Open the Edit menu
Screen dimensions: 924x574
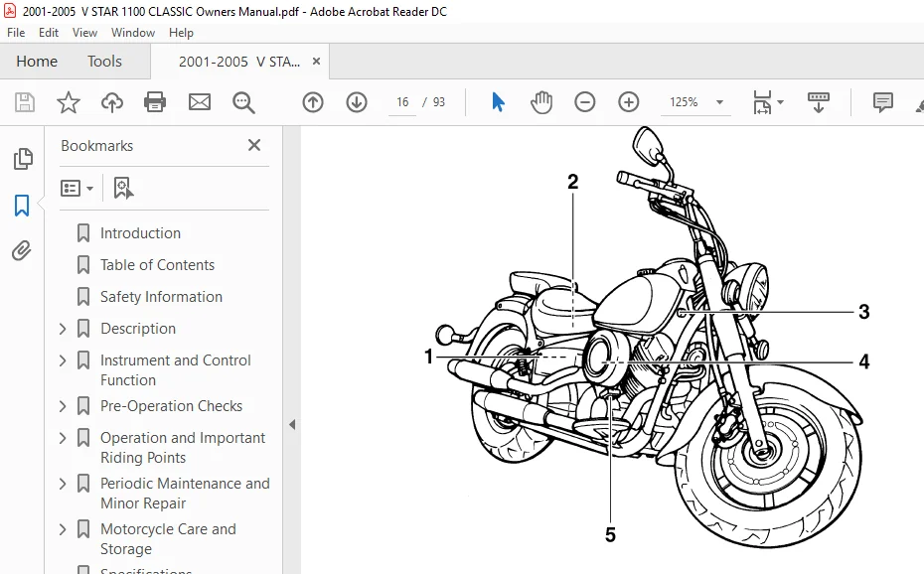coord(49,33)
